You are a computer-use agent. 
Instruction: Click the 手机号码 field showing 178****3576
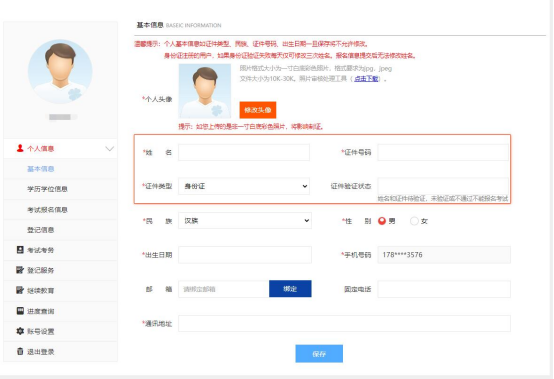click(x=444, y=255)
